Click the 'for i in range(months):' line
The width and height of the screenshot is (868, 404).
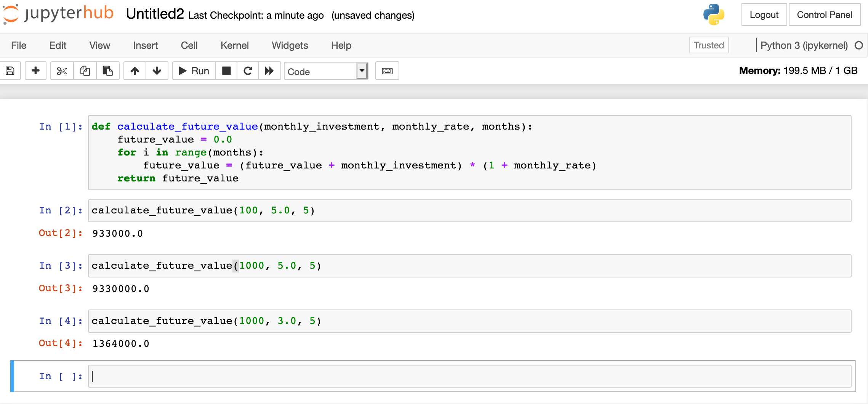click(x=191, y=152)
